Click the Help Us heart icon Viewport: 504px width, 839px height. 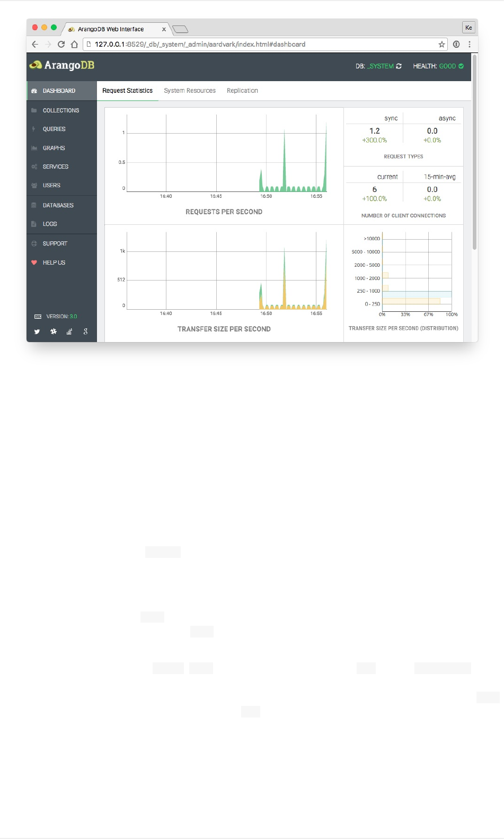click(x=34, y=263)
